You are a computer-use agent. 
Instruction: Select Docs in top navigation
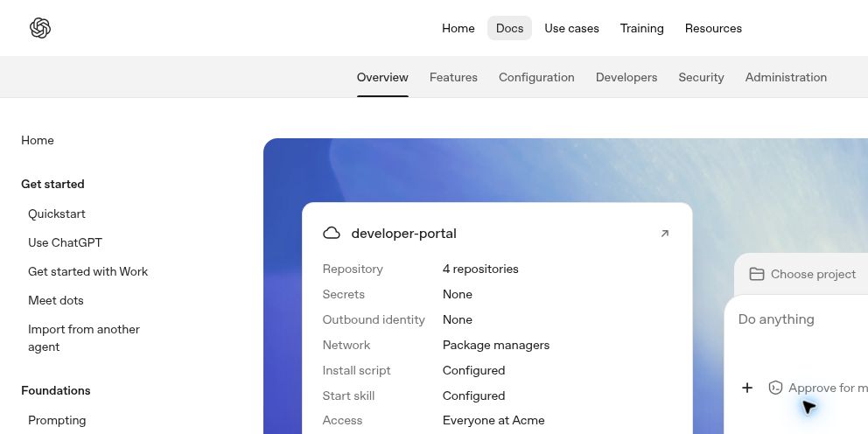[509, 28]
